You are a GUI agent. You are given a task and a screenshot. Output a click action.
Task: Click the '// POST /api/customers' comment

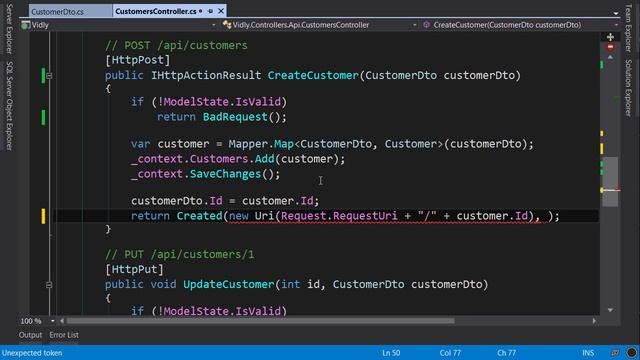[176, 45]
